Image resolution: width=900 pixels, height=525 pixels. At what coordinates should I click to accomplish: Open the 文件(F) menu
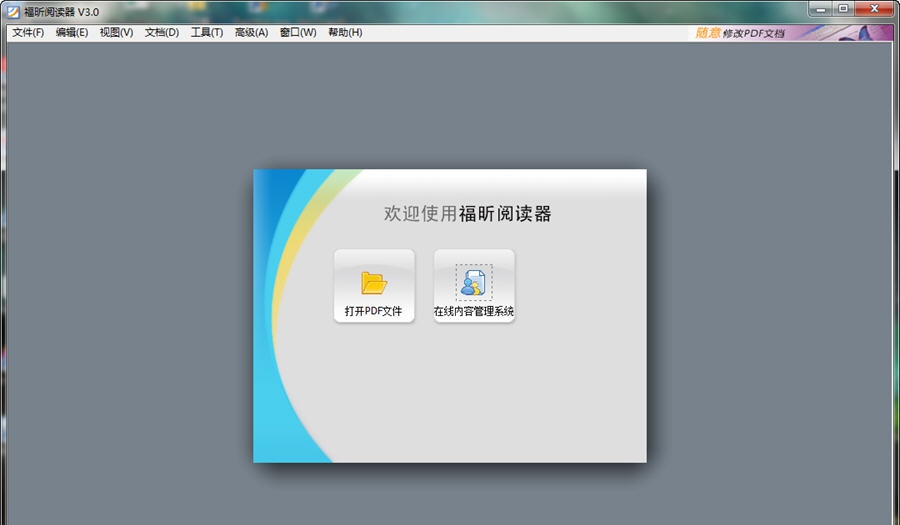(28, 33)
